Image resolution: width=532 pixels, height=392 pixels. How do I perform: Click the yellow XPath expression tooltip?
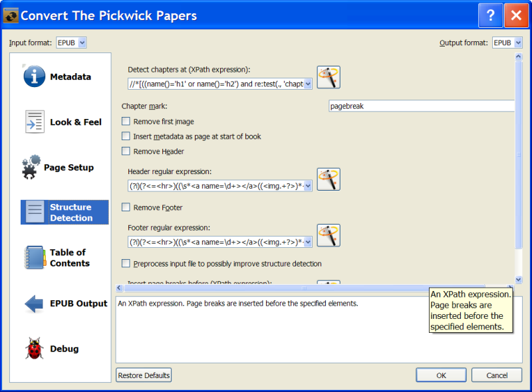(x=471, y=310)
